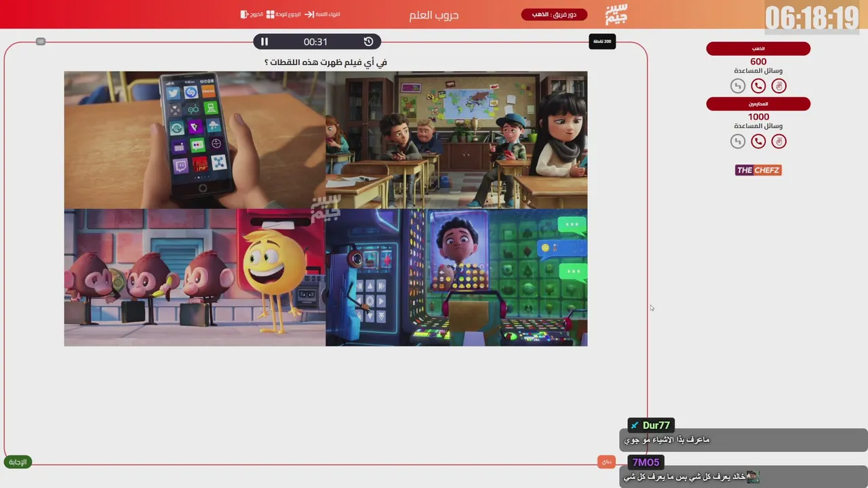Image resolution: width=868 pixels, height=488 pixels.
Task: Click the Seen Jeem logo in header
Action: click(616, 14)
